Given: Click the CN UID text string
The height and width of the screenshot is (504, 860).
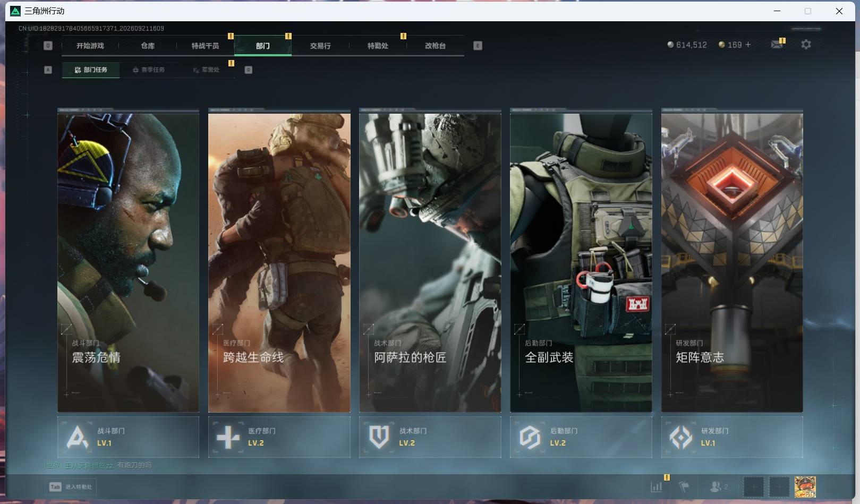Looking at the screenshot, I should click(91, 28).
